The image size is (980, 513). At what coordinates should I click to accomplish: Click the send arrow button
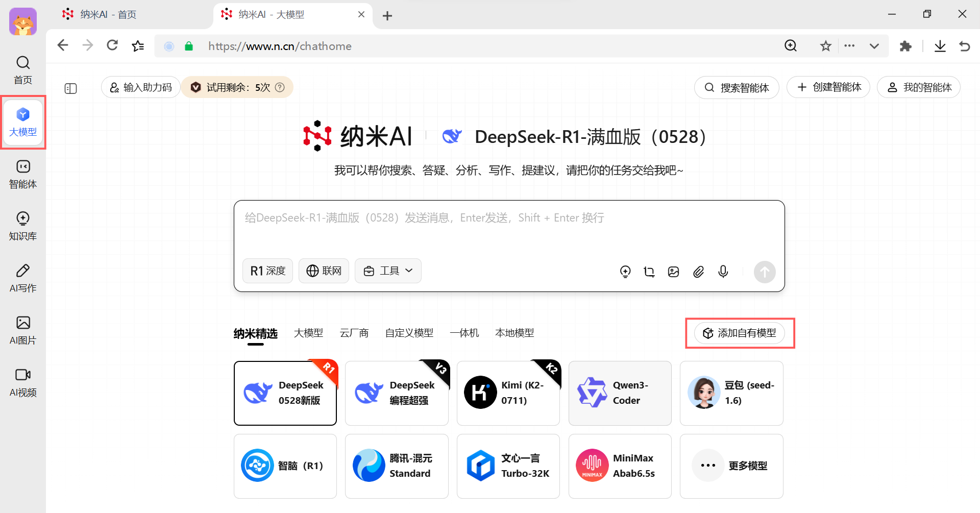[764, 272]
